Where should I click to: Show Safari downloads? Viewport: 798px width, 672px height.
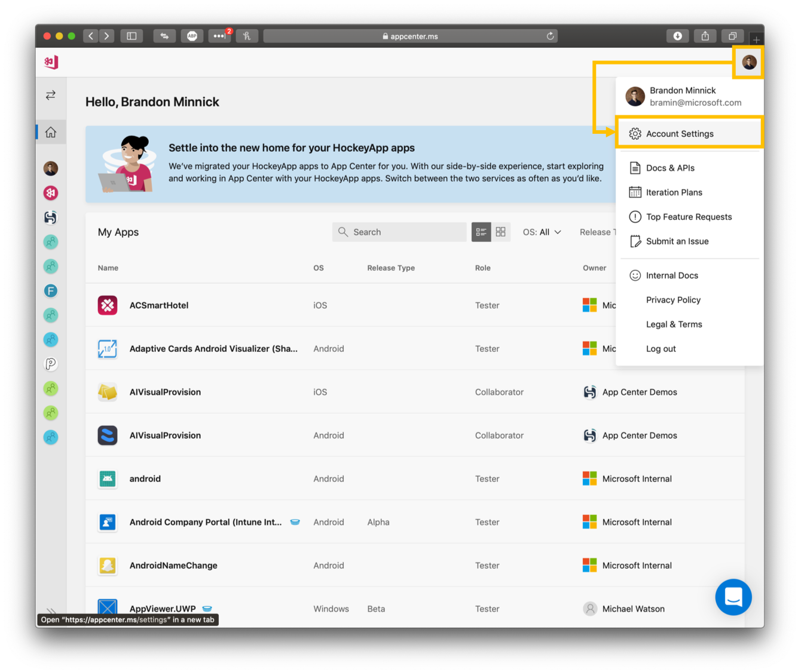pos(678,36)
